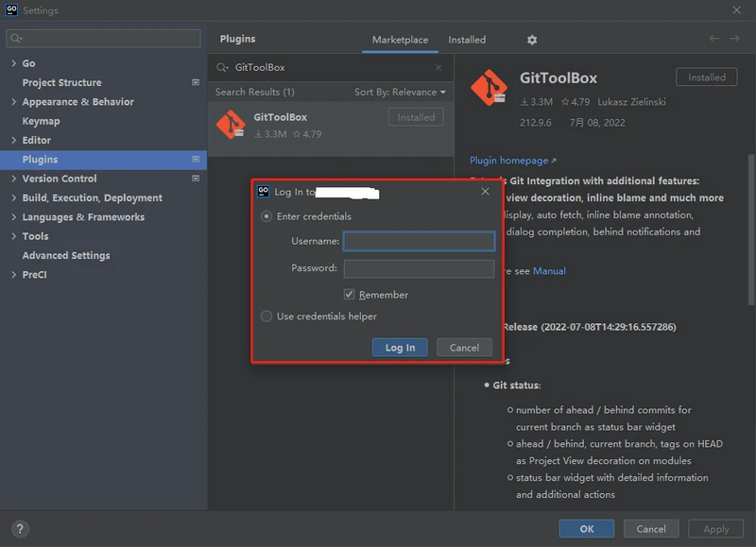Click the Project Structure project-scope badge icon
Screen dimensions: 756x547
tap(196, 82)
